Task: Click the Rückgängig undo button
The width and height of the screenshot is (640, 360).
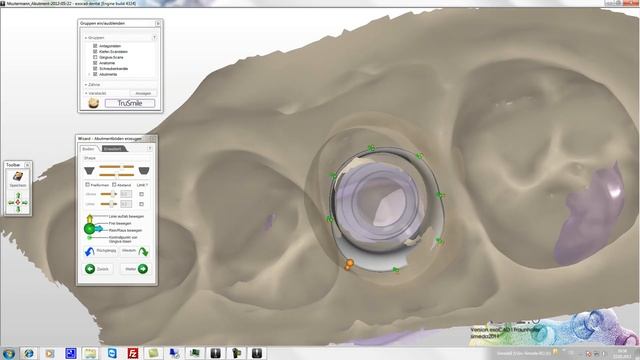Action: [100, 251]
